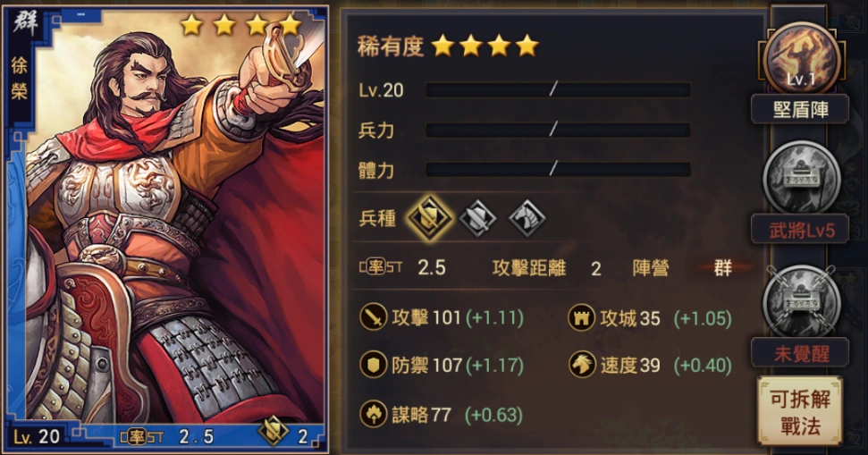Select the shield infantry troop type icon

(x=429, y=217)
